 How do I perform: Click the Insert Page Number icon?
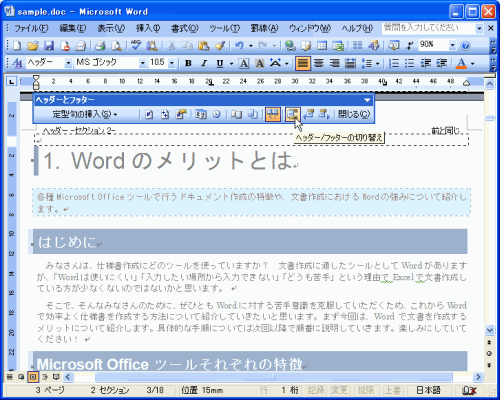[x=149, y=114]
